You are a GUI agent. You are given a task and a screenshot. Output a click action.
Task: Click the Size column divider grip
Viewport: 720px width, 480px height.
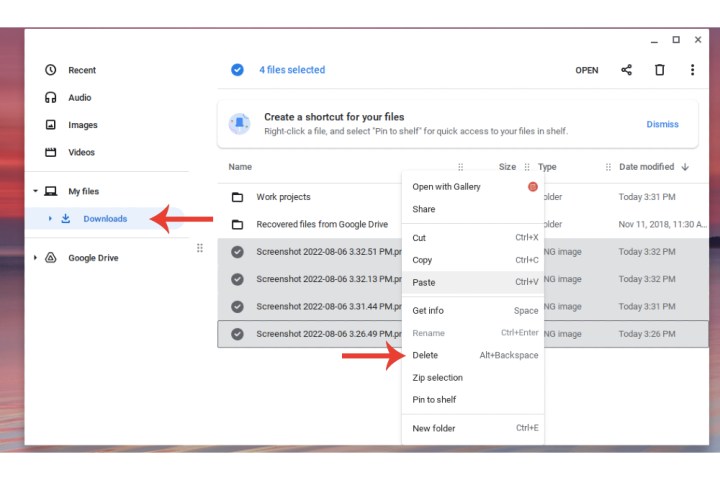527,167
